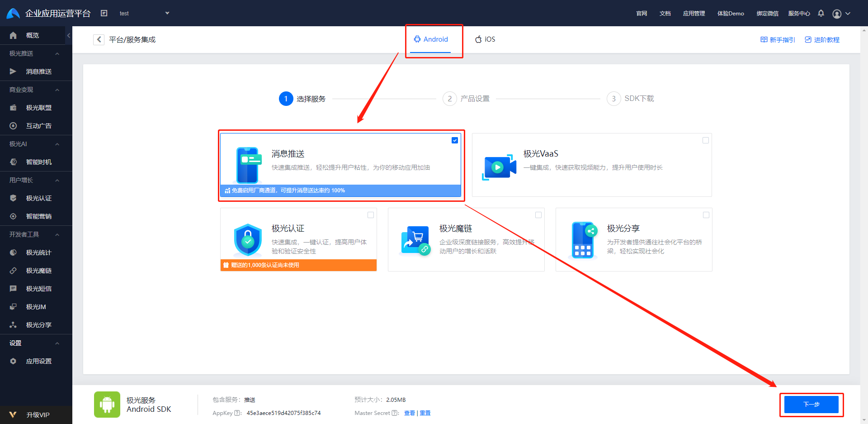868x424 pixels.
Task: Check the 极光VaaS service checkbox
Action: point(706,140)
